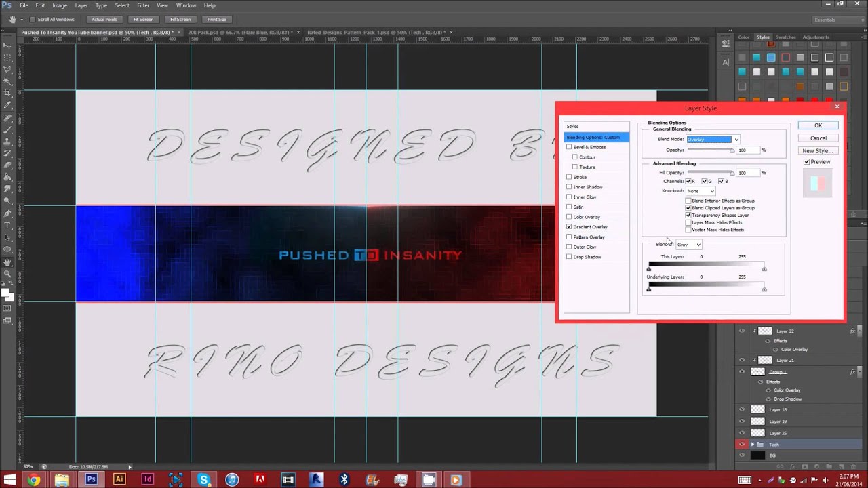
Task: Click the Fit Screen button
Action: (x=143, y=20)
